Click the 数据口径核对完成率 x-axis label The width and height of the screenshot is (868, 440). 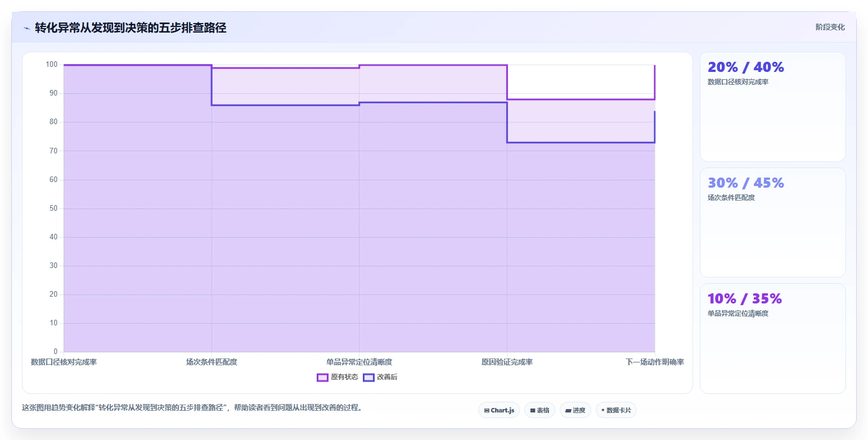point(64,362)
